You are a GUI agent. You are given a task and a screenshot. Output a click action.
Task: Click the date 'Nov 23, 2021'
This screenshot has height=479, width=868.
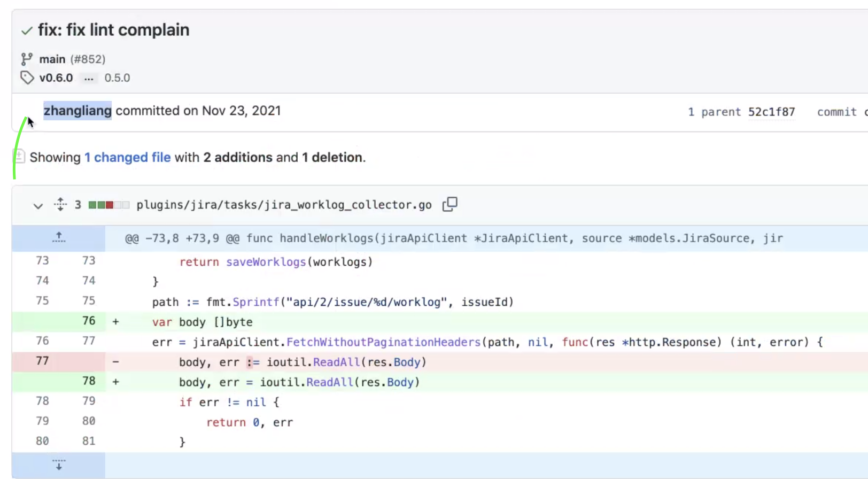(x=242, y=111)
